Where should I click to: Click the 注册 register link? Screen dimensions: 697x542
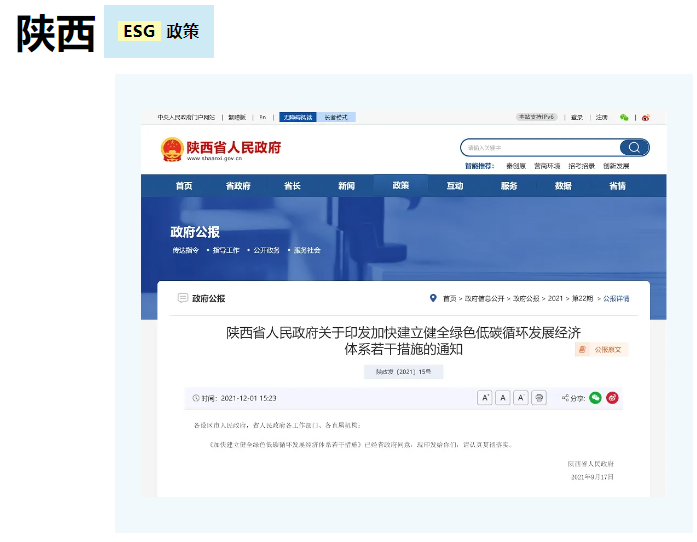[x=601, y=117]
